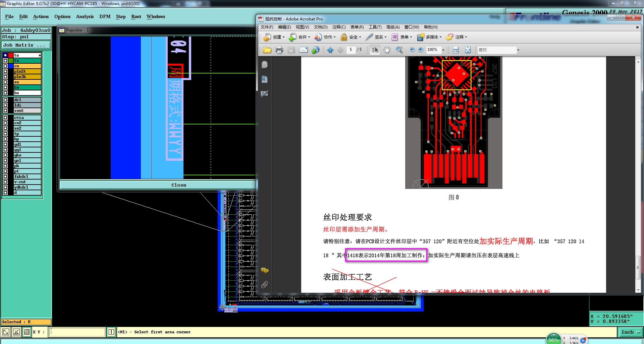
Task: Select the 'fzkdrl' layer name
Action: [x=27, y=177]
